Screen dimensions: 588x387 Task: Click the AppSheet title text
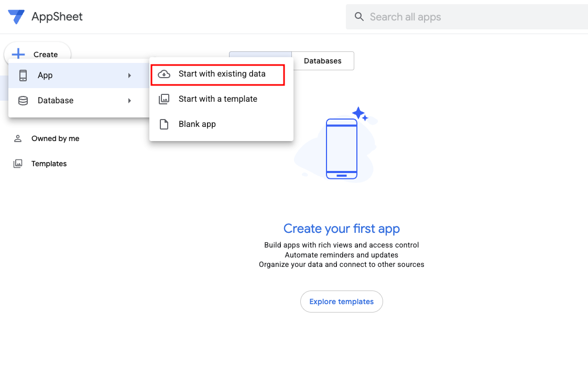point(57,16)
